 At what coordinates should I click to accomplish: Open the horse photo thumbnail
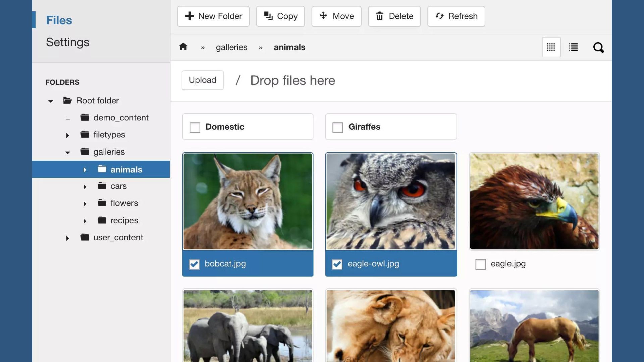[x=534, y=326]
